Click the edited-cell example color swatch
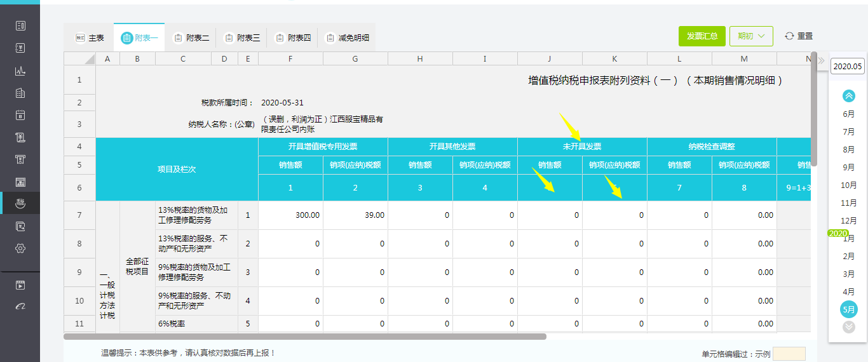Image resolution: width=868 pixels, height=362 pixels. coord(789,354)
